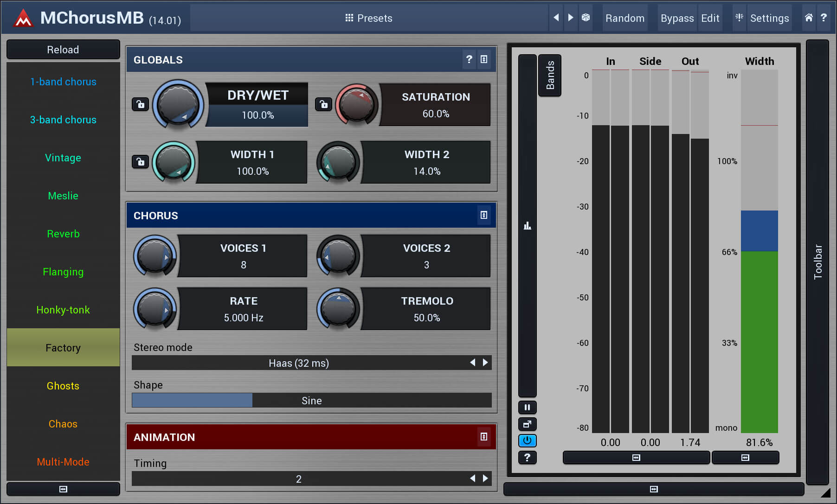Click the meter histogram icon

(527, 226)
